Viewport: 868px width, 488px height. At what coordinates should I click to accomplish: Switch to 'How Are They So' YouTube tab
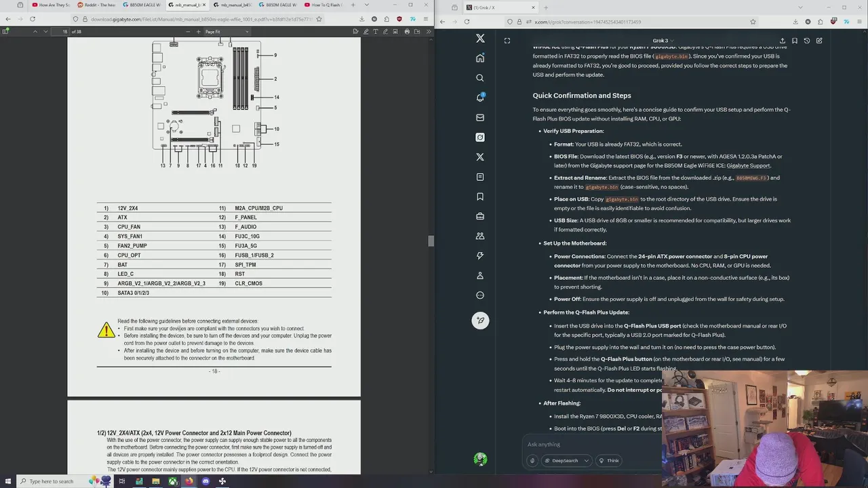pos(52,5)
